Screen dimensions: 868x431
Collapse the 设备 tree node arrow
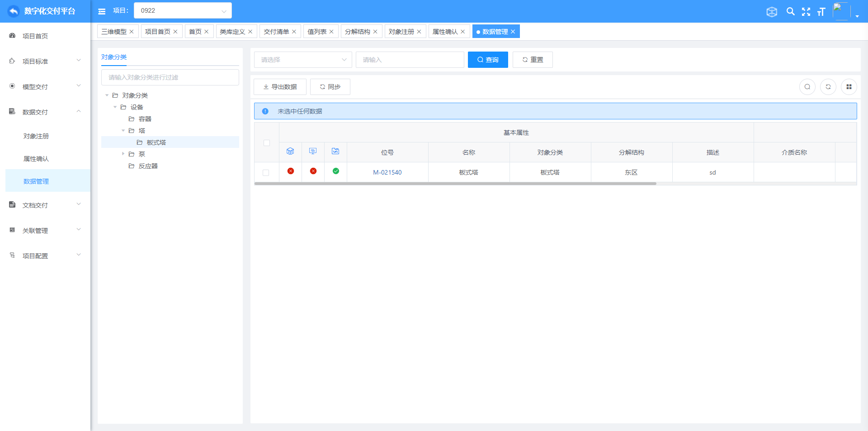click(x=115, y=107)
